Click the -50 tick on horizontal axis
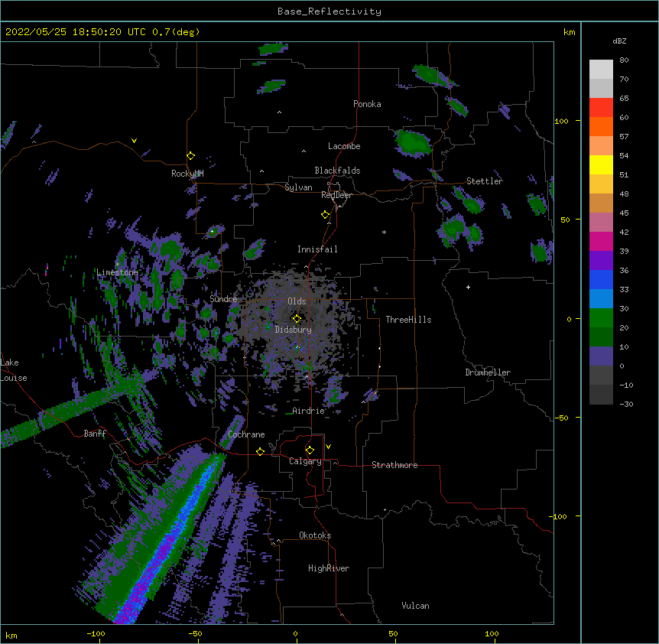 195,633
